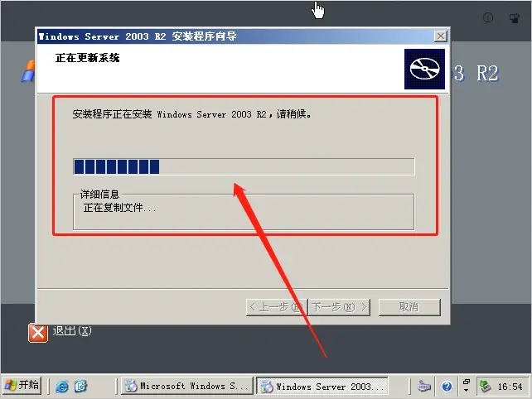This screenshot has width=532, height=399.
Task: Click the Windows flag logo behind the wizard
Action: pos(28,71)
